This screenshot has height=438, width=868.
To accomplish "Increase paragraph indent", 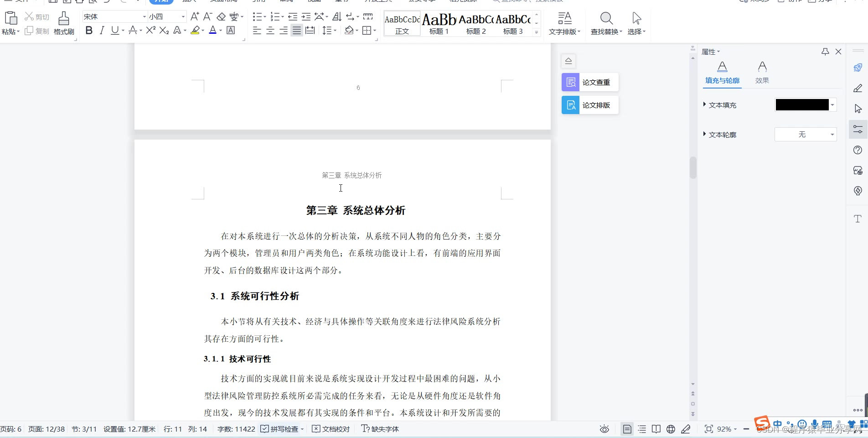I will 306,17.
